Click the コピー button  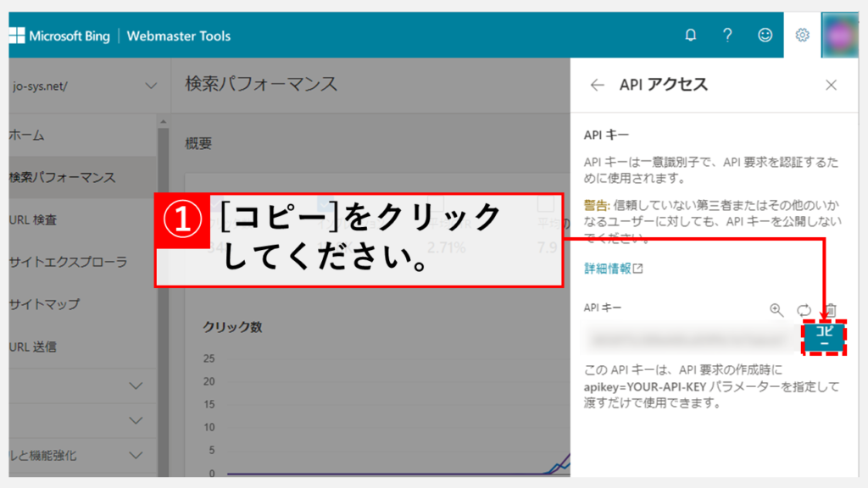(824, 338)
